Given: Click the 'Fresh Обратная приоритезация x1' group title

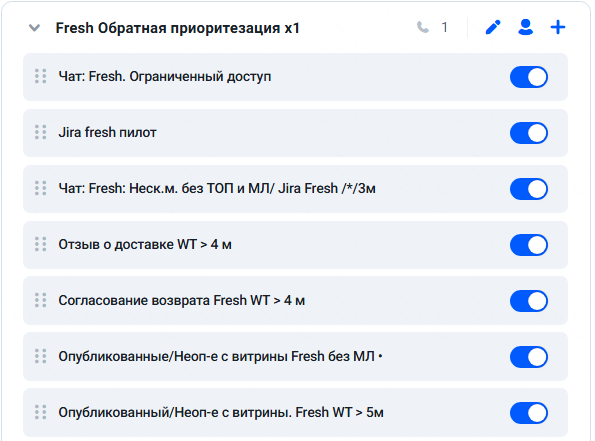Looking at the screenshot, I should pyautogui.click(x=178, y=28).
